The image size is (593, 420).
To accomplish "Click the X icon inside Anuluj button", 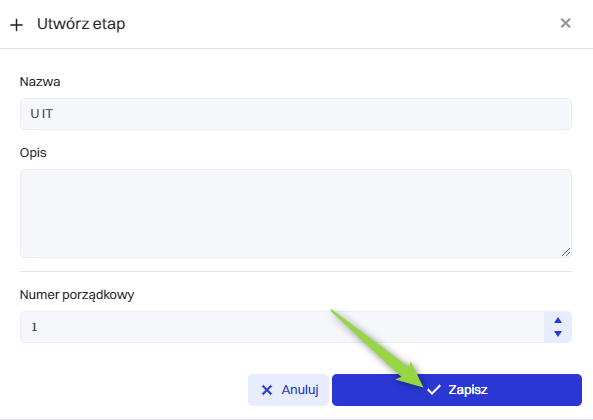I will [267, 390].
